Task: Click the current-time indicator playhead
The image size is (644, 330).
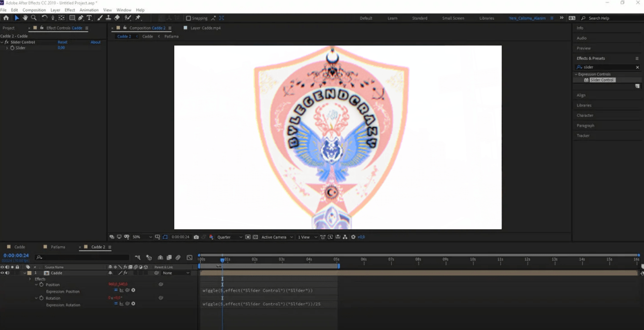Action: pyautogui.click(x=222, y=260)
